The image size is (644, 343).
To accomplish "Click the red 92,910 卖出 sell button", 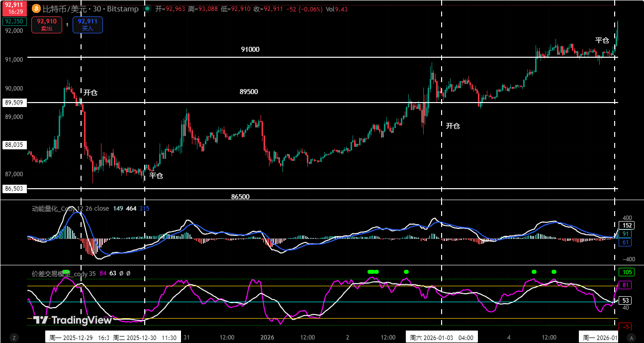I will [x=47, y=24].
